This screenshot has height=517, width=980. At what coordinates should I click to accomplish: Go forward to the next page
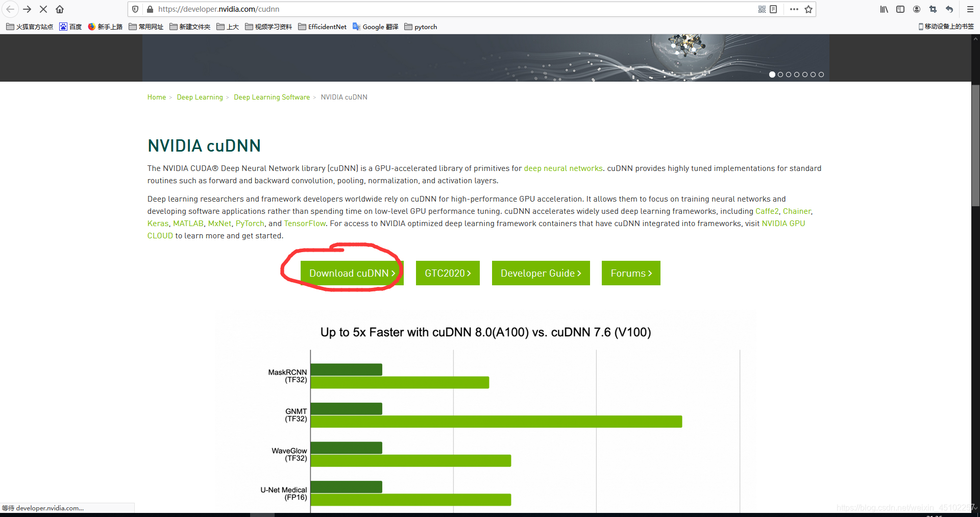tap(27, 9)
